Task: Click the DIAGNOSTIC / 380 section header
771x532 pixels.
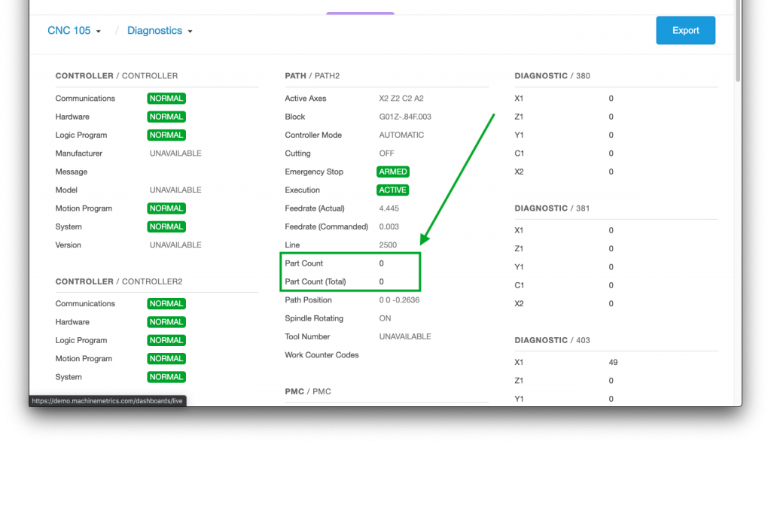Action: [552, 76]
